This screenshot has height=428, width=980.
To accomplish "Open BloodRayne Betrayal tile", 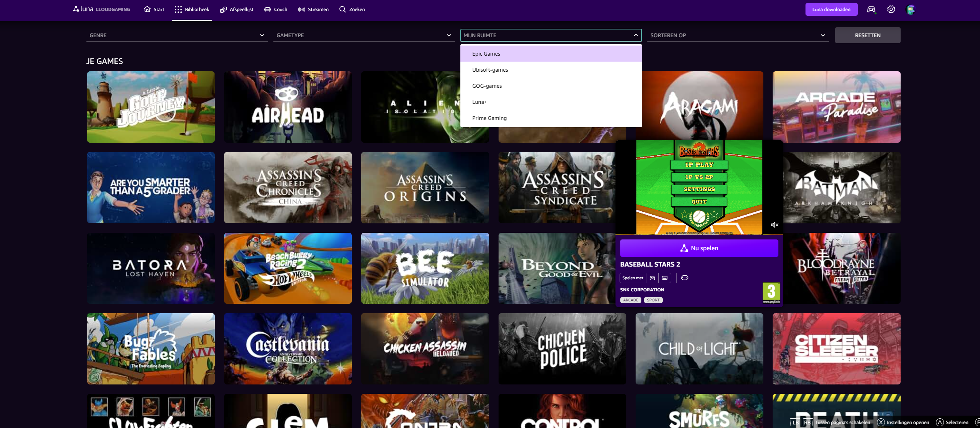I will pos(842,268).
